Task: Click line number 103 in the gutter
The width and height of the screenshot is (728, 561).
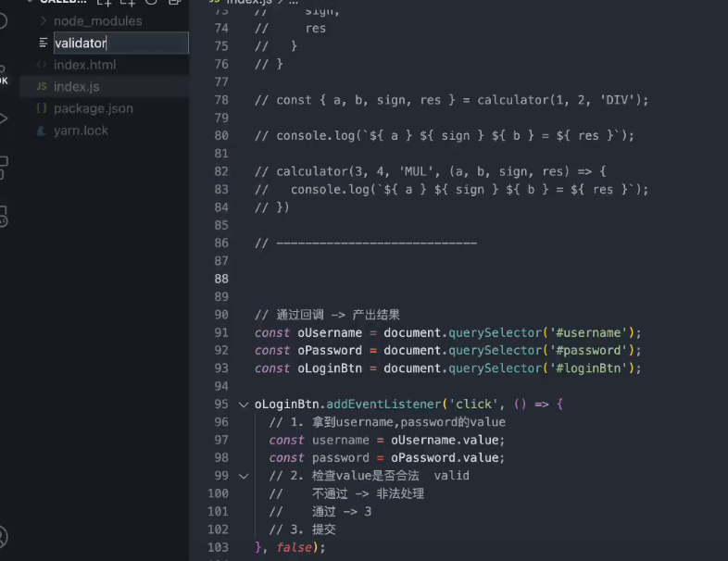Action: pos(219,547)
